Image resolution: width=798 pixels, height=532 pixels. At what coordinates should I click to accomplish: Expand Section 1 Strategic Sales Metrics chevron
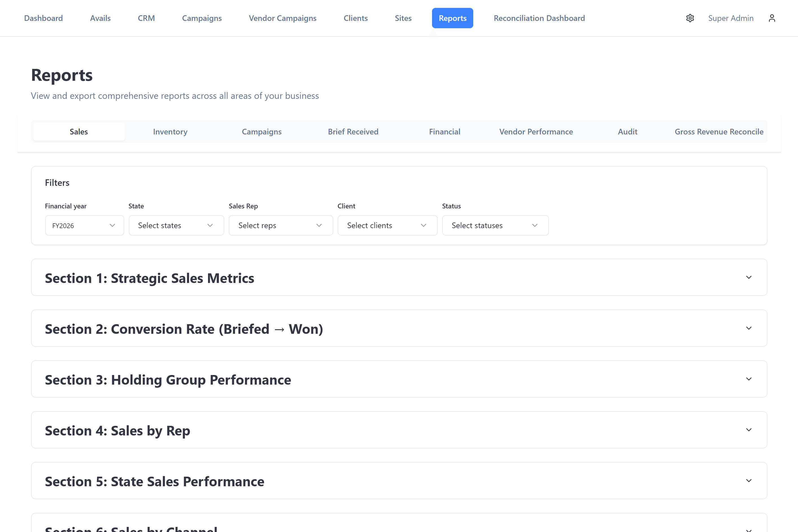tap(749, 278)
